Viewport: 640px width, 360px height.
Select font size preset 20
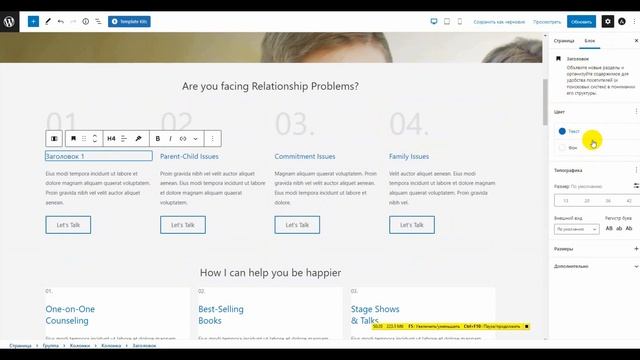(x=587, y=201)
